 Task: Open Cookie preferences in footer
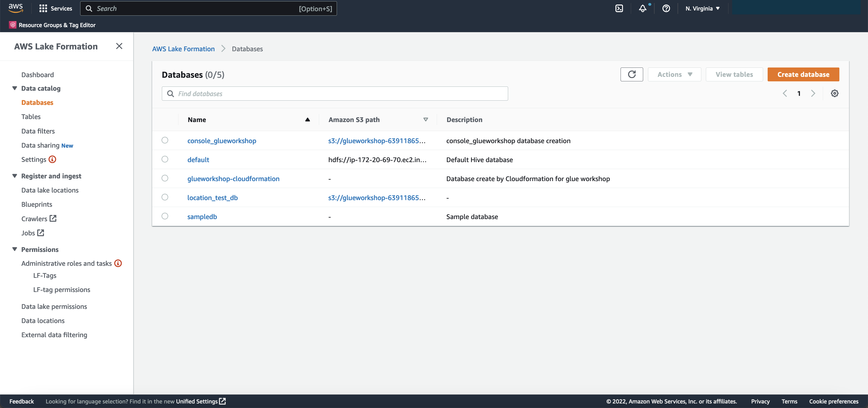click(x=834, y=401)
